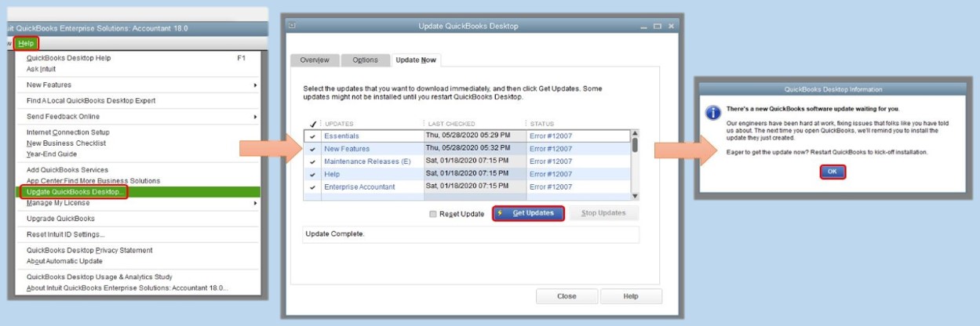The height and width of the screenshot is (326, 980).
Task: Switch to the Options tab
Action: 365,60
